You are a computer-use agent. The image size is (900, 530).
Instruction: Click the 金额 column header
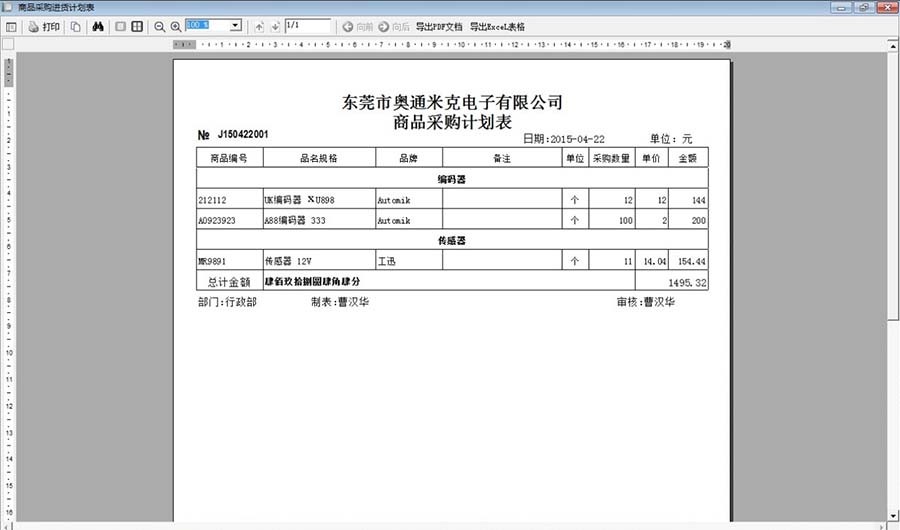(x=688, y=158)
